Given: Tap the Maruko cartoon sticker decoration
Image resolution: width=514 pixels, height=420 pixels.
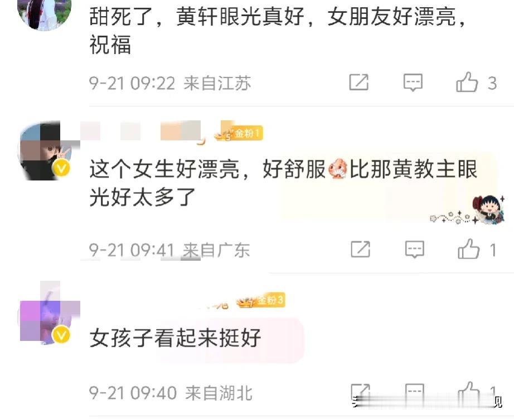Looking at the screenshot, I should (x=487, y=209).
